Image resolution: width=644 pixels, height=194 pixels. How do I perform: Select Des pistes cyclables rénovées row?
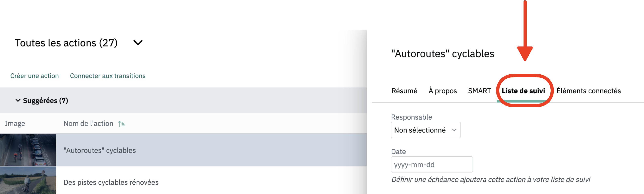point(183,180)
